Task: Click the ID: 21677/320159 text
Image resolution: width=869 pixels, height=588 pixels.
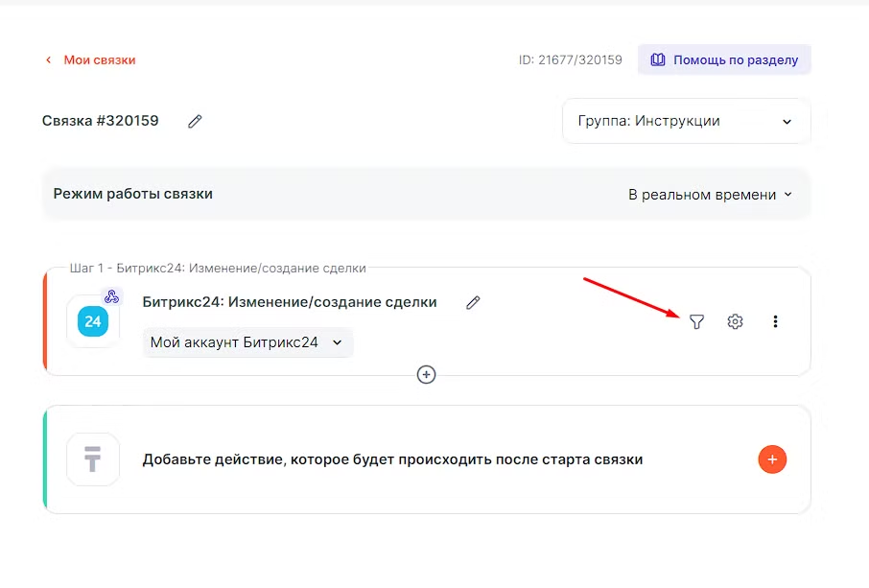Action: (x=570, y=60)
